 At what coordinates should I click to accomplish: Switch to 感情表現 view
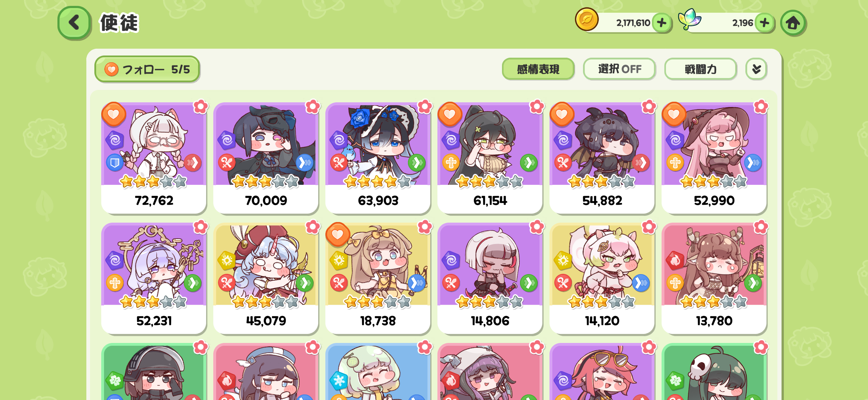538,69
